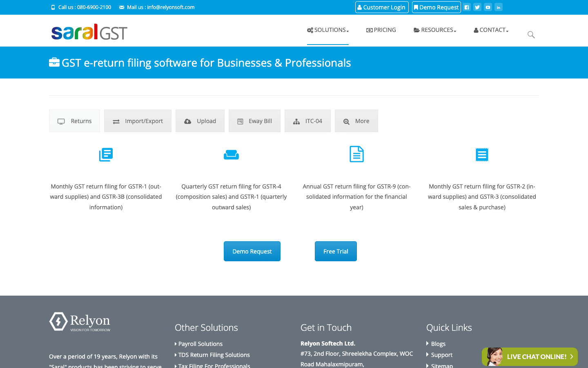Click the quarterly GSTR-4 couch icon
Image resolution: width=588 pixels, height=368 pixels.
tap(231, 155)
